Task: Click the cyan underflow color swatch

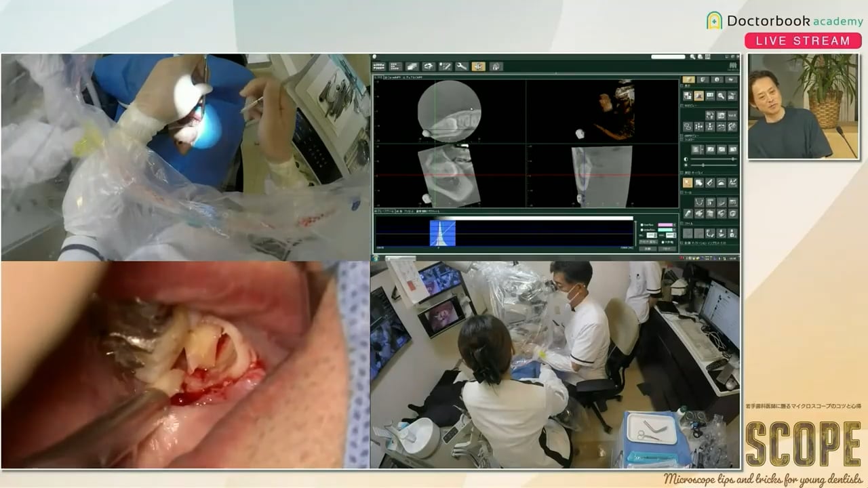Action: click(x=665, y=230)
